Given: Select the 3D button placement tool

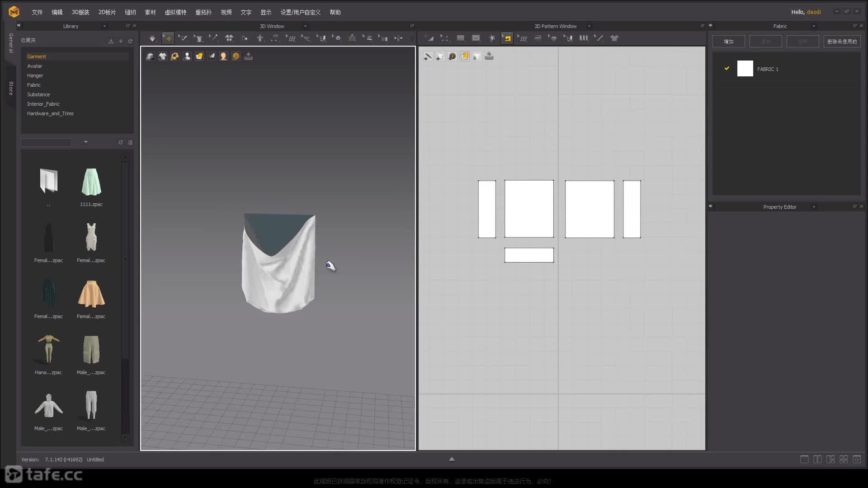Looking at the screenshot, I should [x=337, y=38].
